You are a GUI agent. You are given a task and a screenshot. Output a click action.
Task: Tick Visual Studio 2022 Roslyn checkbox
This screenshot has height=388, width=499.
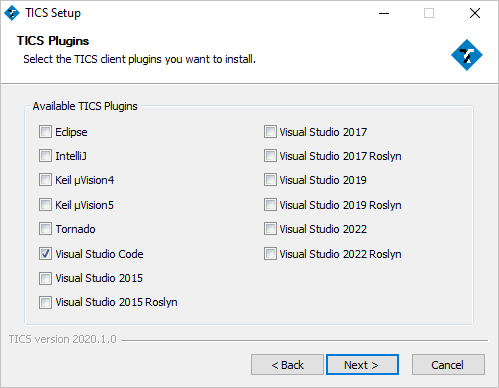[270, 254]
